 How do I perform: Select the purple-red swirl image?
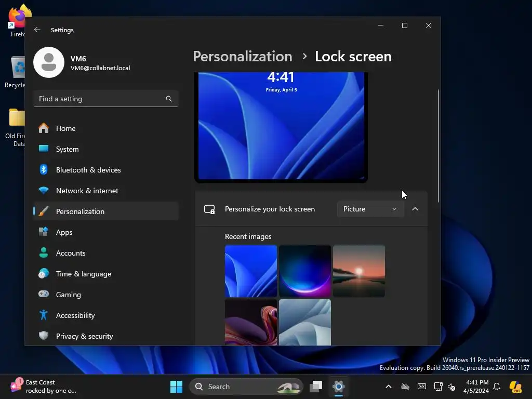tap(251, 322)
